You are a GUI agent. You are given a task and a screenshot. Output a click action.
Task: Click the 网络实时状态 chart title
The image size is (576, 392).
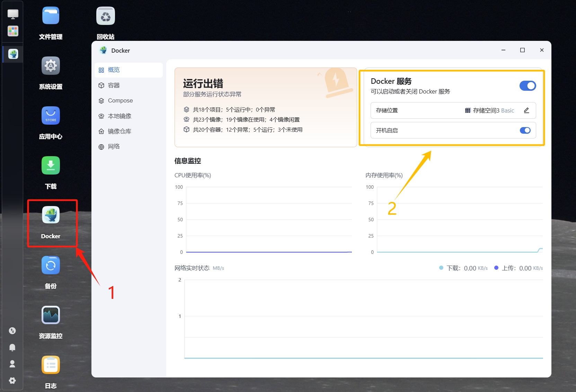[192, 268]
